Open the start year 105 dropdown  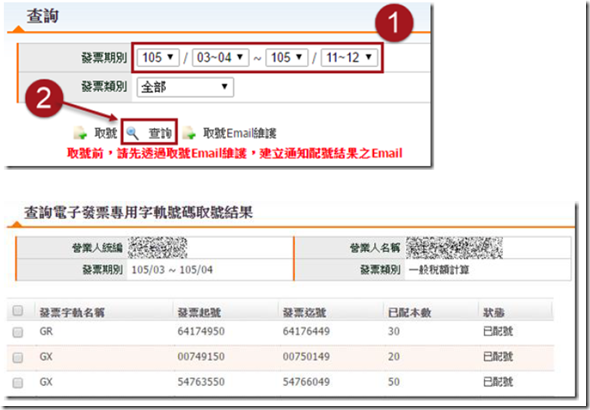click(158, 58)
